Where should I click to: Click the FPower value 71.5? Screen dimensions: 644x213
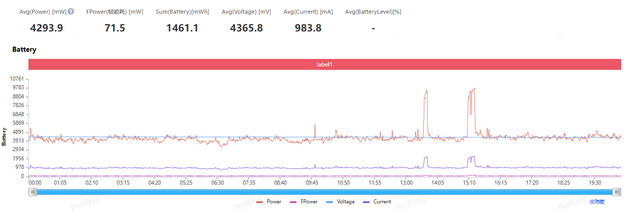pyautogui.click(x=115, y=28)
